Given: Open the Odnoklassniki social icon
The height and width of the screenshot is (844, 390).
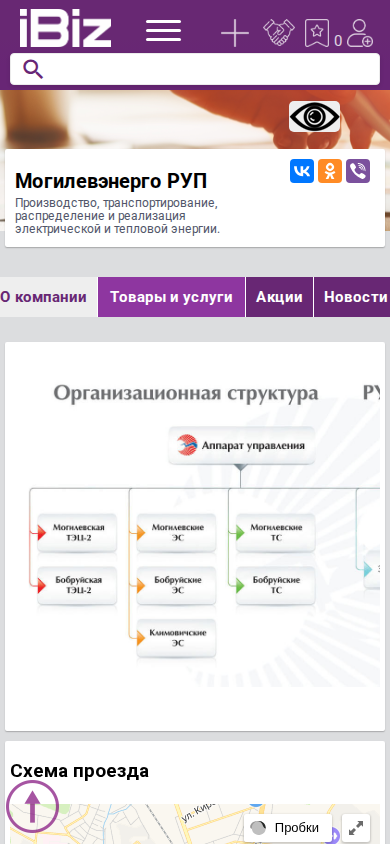Looking at the screenshot, I should tap(330, 171).
